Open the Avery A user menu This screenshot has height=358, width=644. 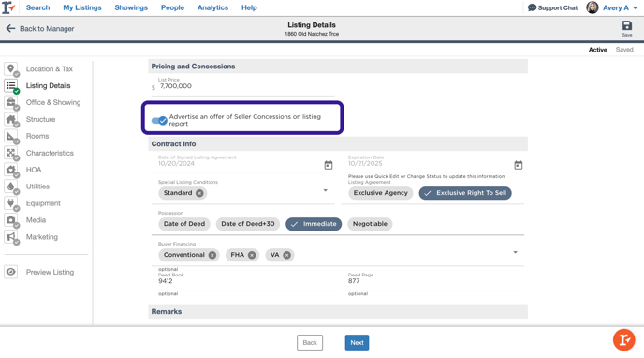coord(612,7)
